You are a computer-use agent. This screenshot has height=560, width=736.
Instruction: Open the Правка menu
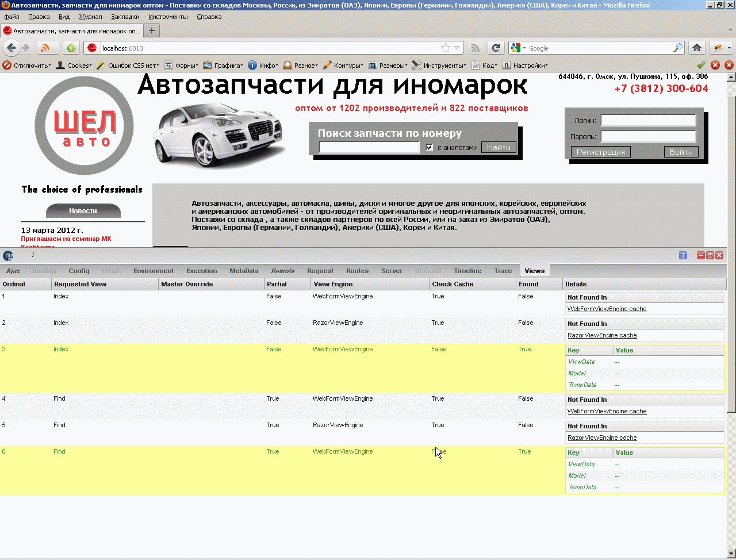tap(39, 17)
